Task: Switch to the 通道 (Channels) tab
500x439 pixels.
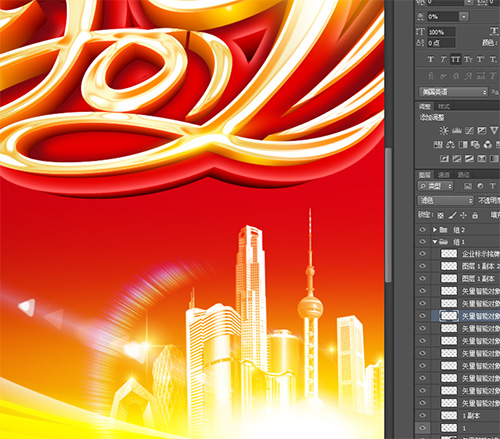Action: click(x=444, y=174)
